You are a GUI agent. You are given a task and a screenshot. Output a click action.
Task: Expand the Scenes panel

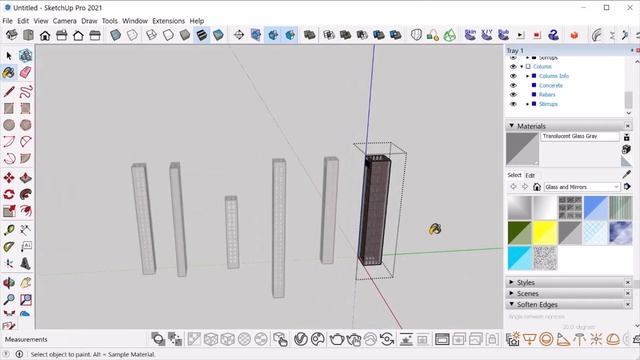[511, 293]
